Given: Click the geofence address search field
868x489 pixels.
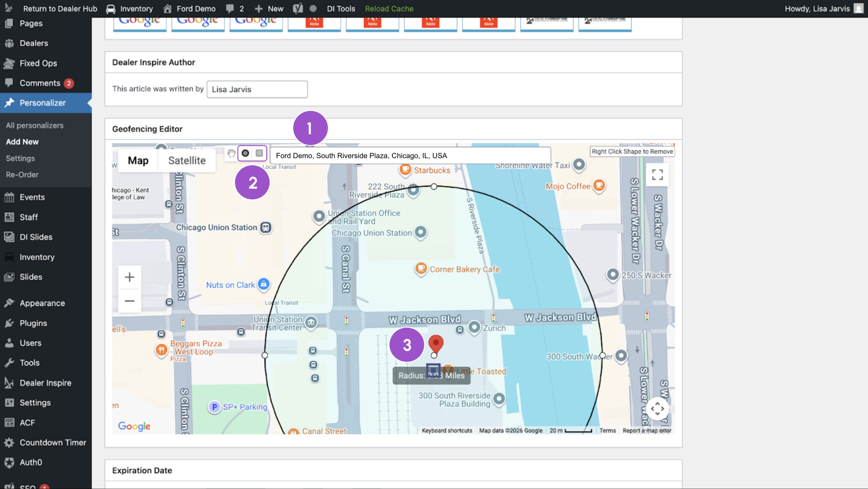Looking at the screenshot, I should [410, 155].
